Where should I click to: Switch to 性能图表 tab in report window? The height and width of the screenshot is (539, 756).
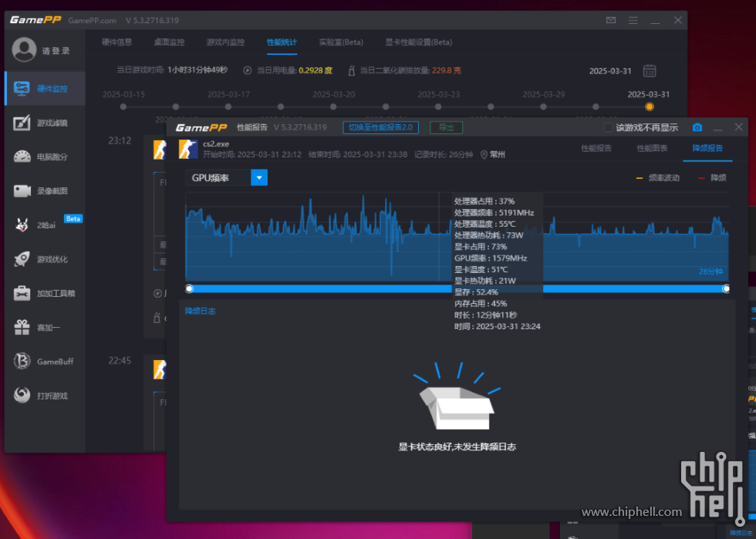652,148
